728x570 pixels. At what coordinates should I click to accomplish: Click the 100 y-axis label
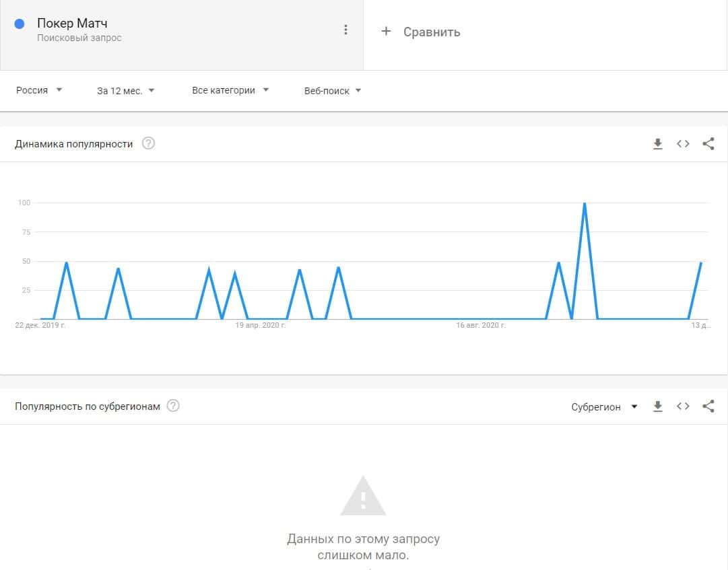click(24, 203)
